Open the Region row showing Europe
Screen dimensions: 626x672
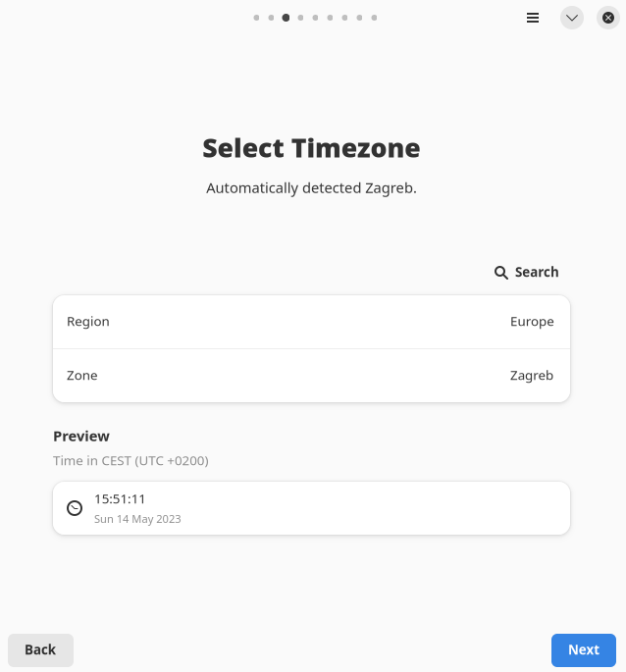[x=311, y=322]
